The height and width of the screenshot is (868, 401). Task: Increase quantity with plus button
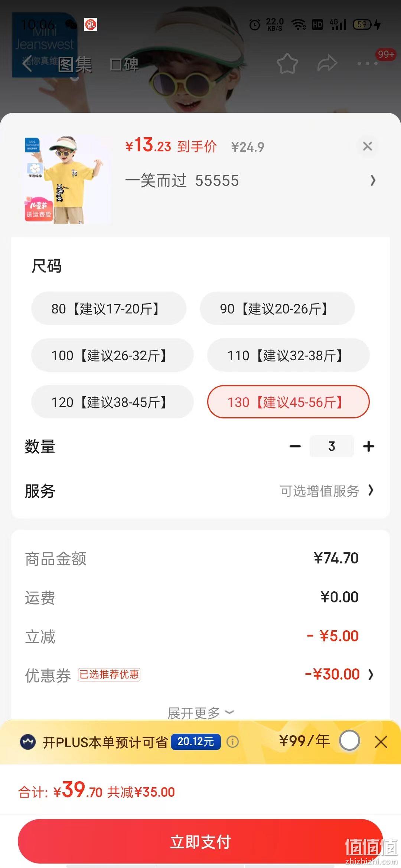click(x=369, y=446)
